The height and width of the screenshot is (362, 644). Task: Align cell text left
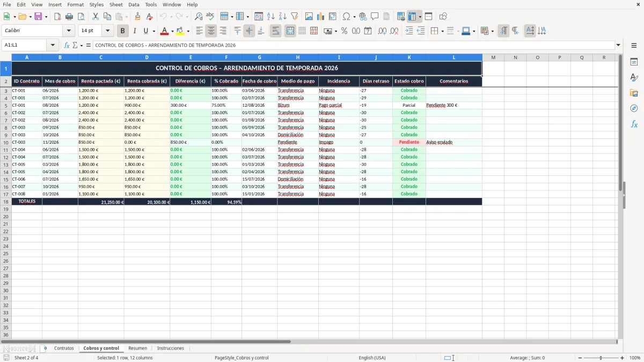click(x=200, y=31)
